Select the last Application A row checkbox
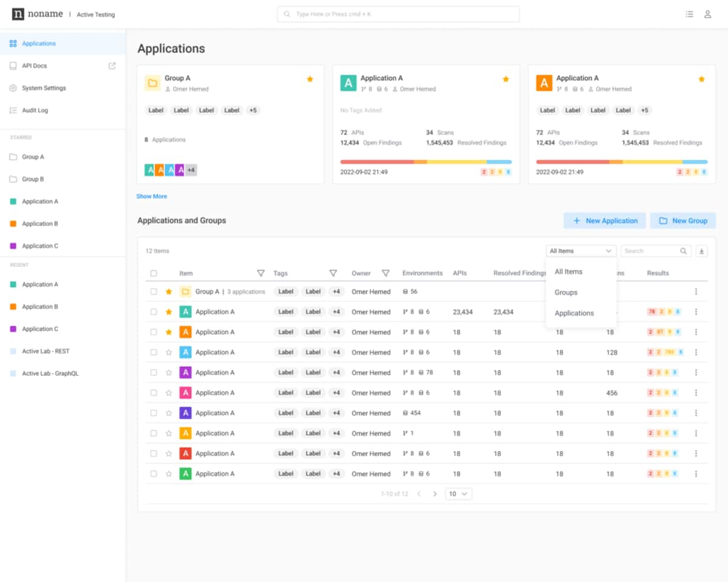728x582 pixels. coord(153,474)
